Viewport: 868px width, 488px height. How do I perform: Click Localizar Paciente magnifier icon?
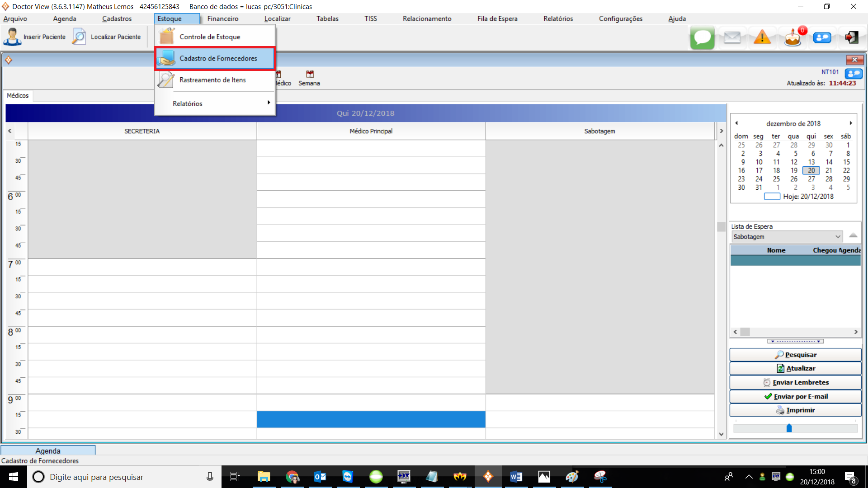tap(79, 37)
